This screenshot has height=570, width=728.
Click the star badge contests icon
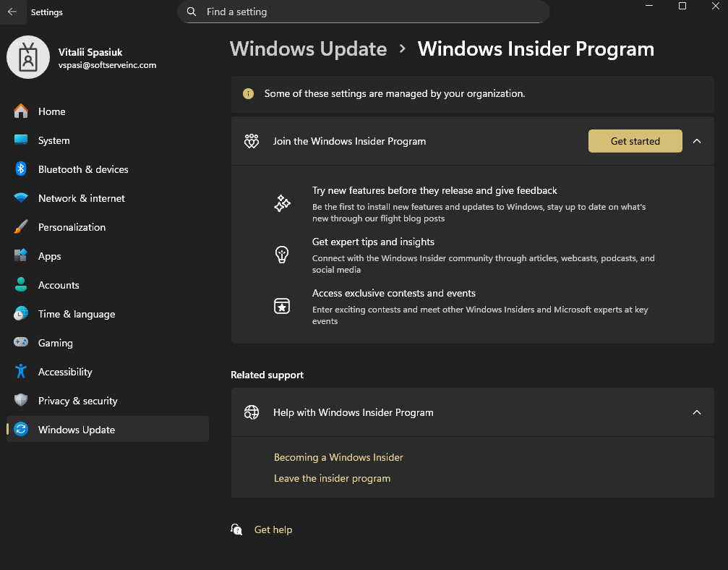coord(282,306)
